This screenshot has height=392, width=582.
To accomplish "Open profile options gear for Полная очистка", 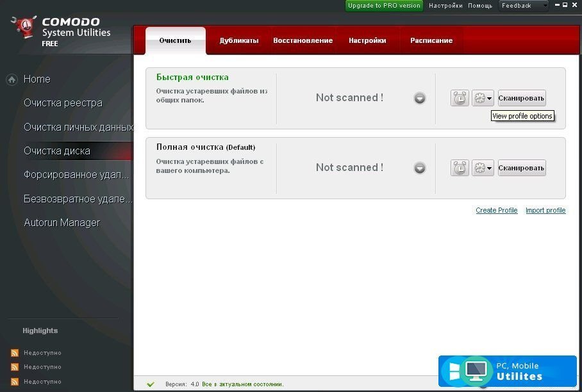I will [x=483, y=168].
